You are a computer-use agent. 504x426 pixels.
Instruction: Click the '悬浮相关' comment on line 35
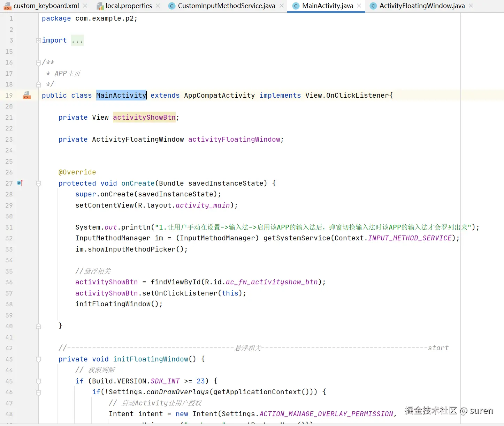tap(93, 271)
